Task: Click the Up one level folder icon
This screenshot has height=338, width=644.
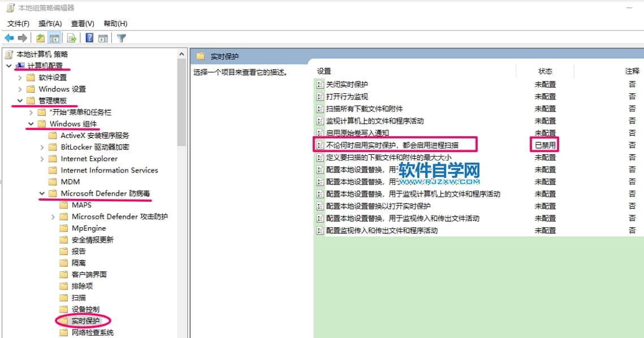Action: pos(40,38)
